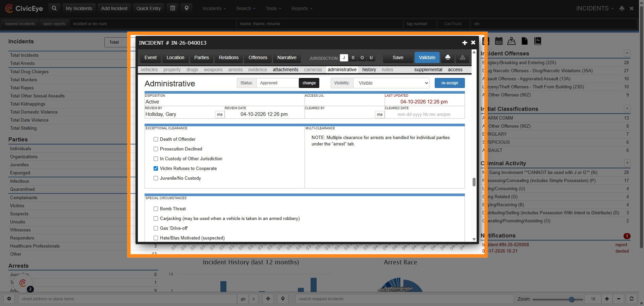Click 'me' button next to Cleared By
Viewport: 644px width, 306px height.
click(x=380, y=115)
